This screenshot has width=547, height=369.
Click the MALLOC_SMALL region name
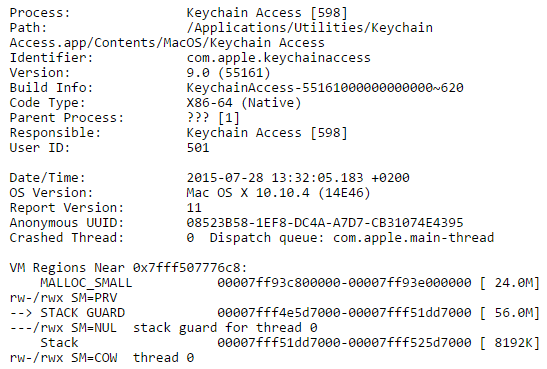[86, 283]
